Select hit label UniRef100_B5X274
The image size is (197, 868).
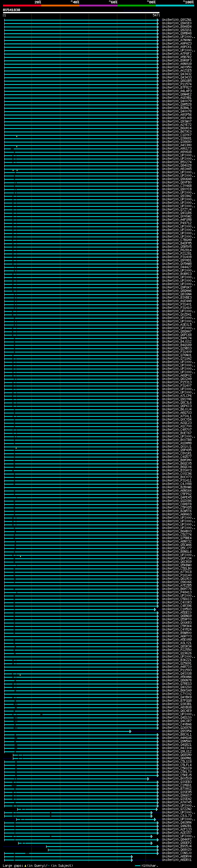[176, 162]
